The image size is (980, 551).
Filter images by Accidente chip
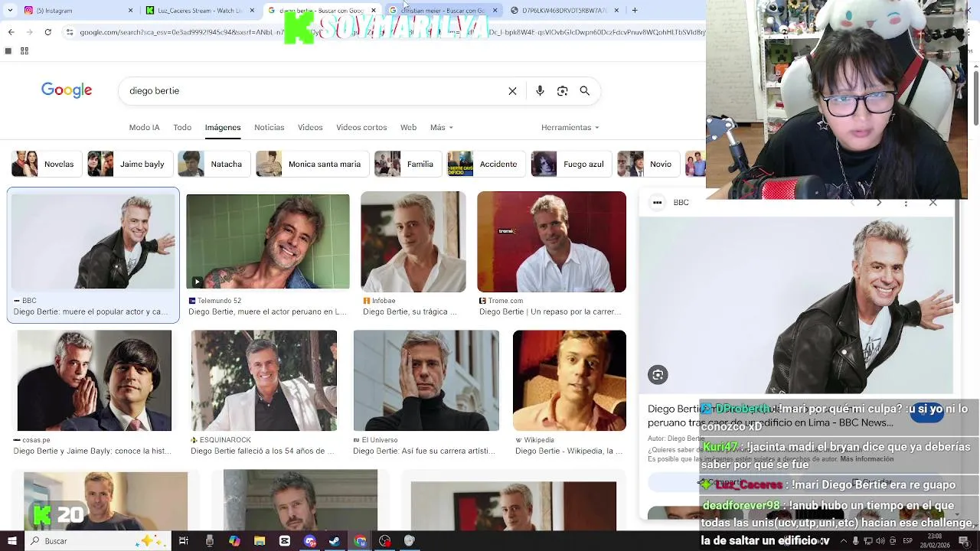tap(485, 164)
